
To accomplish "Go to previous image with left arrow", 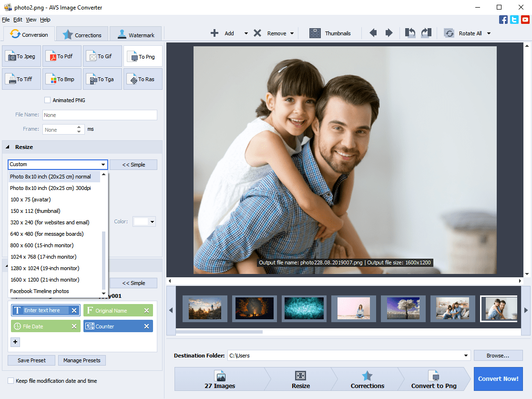I will [373, 33].
